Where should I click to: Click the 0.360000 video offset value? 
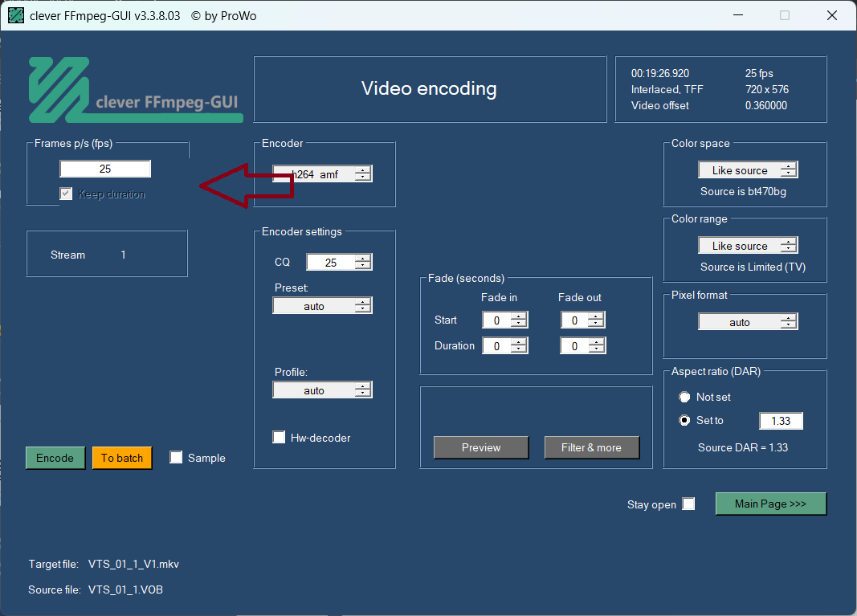point(766,105)
